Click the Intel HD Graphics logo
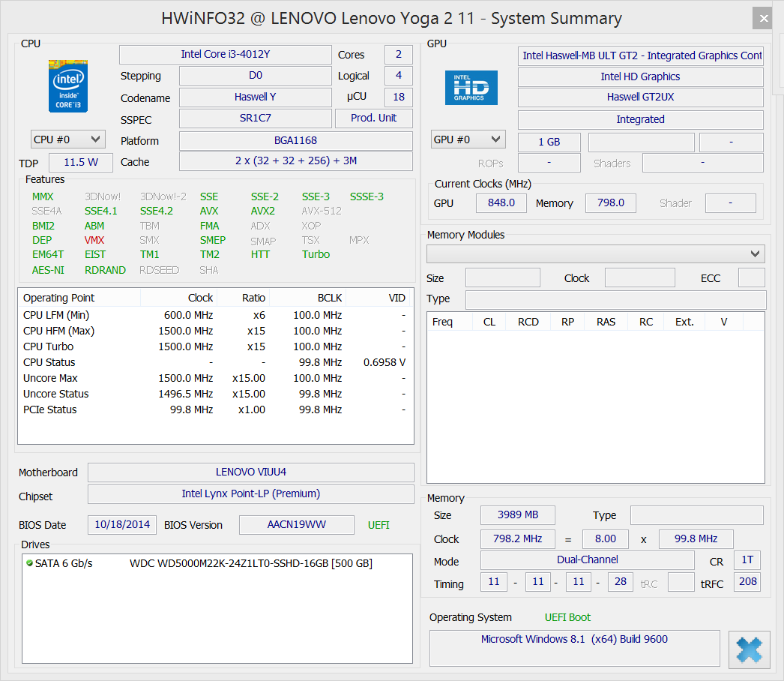This screenshot has width=784, height=681. click(471, 88)
